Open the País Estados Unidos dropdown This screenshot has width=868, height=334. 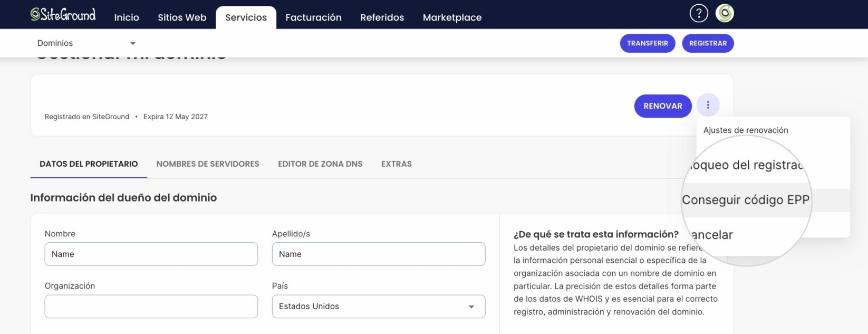[x=379, y=307]
